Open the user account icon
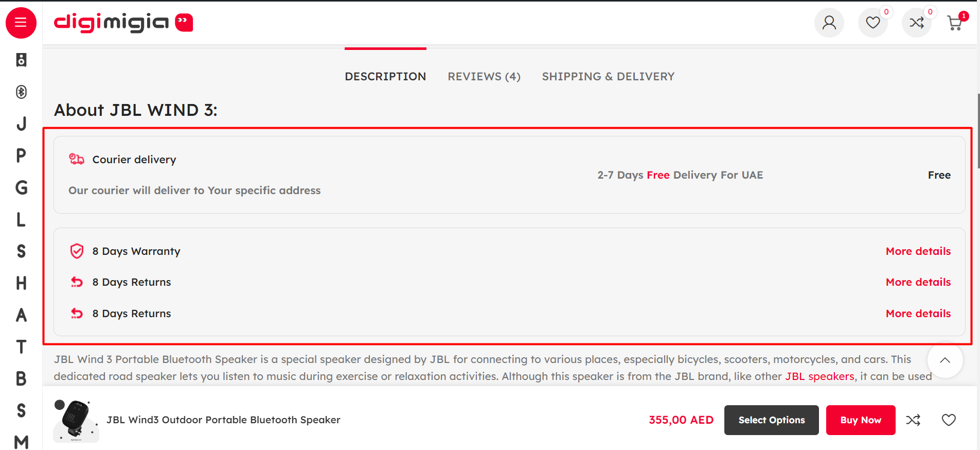980x450 pixels. [829, 23]
